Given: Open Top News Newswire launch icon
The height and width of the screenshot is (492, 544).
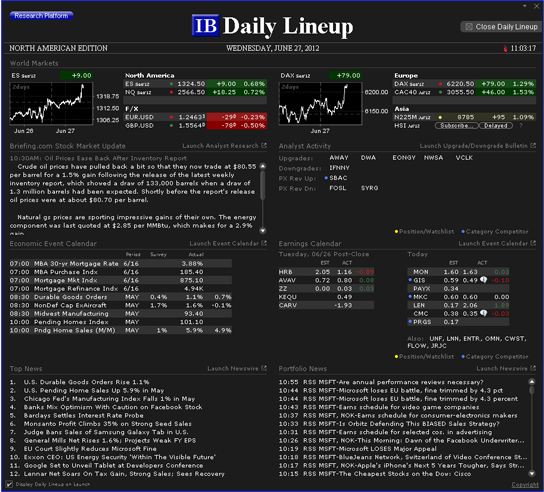Looking at the screenshot, I should pyautogui.click(x=264, y=368).
